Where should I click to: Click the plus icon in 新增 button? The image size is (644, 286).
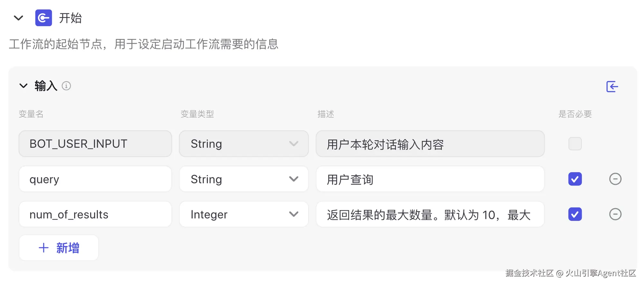[x=43, y=248]
